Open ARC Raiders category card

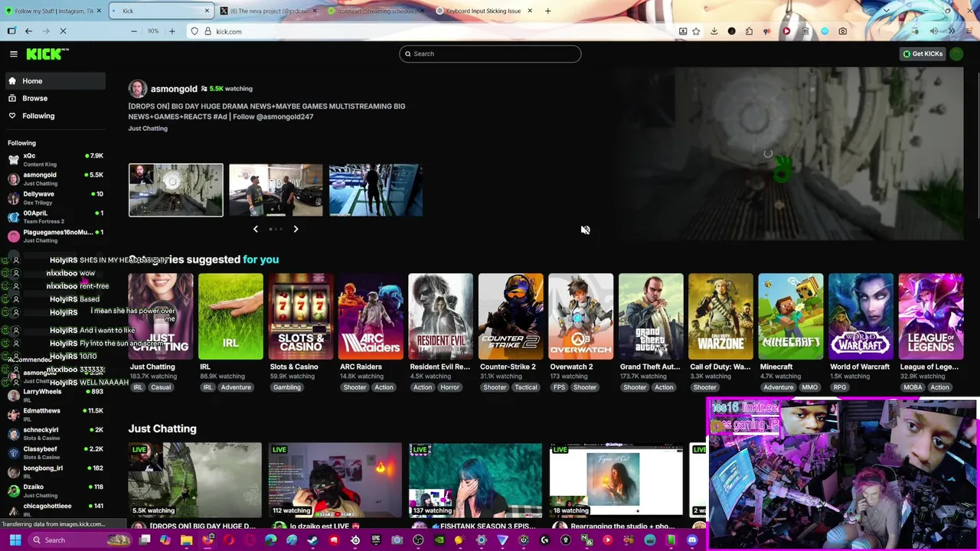point(371,317)
